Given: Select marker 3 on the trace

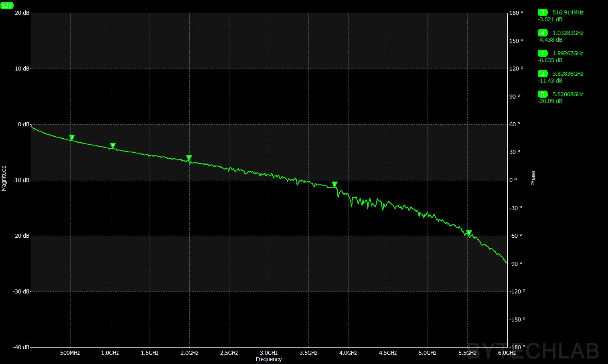Looking at the screenshot, I should [x=72, y=138].
